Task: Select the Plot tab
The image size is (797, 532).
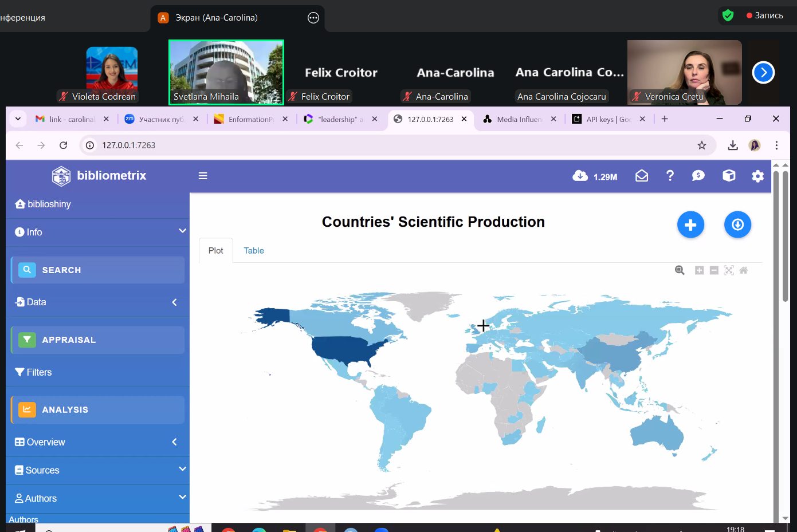Action: [x=215, y=251]
